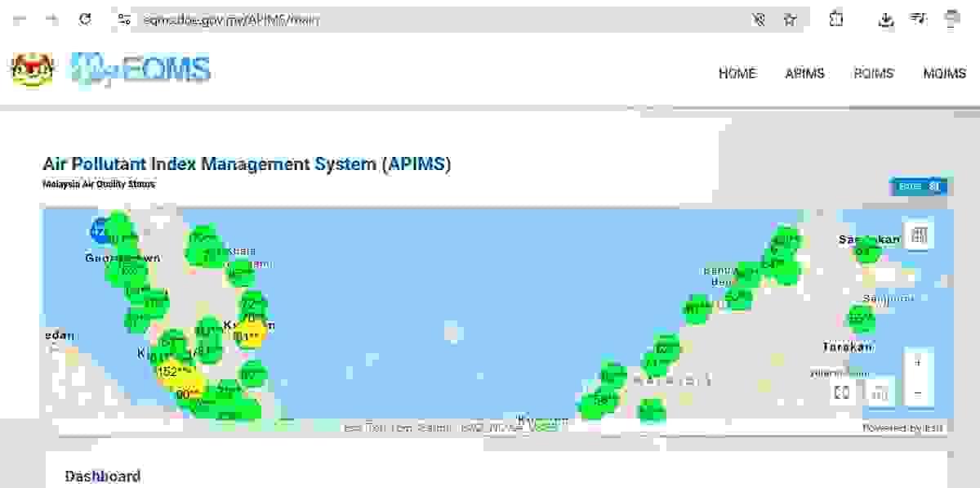This screenshot has width=980, height=488.
Task: Reload the page with the refresh icon
Action: coord(85,20)
